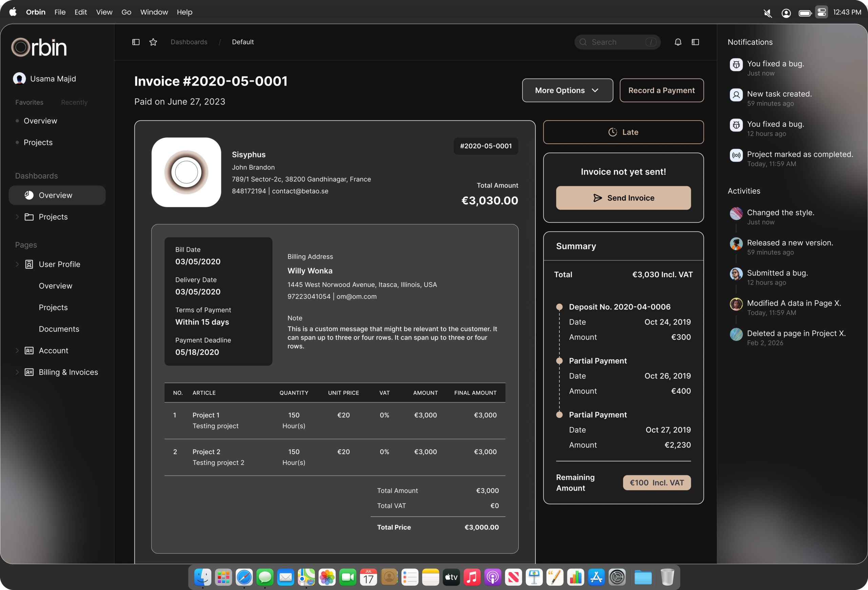Send the invoice
The height and width of the screenshot is (590, 868).
[623, 198]
